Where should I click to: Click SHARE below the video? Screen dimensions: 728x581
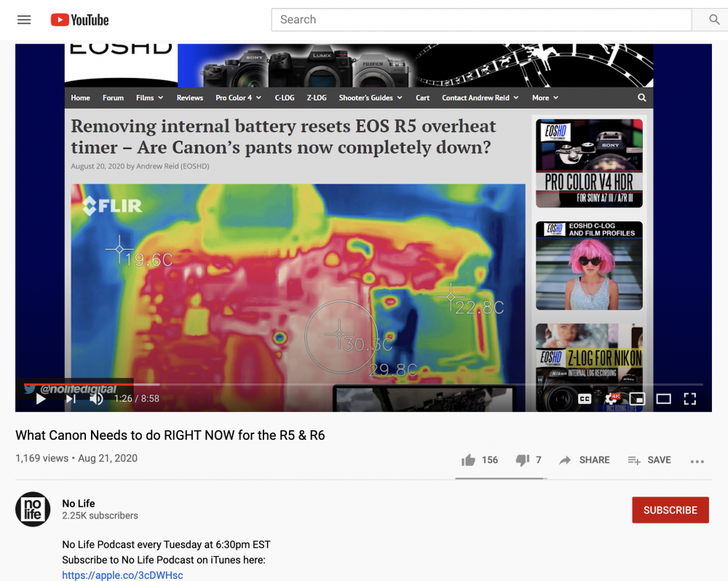(585, 460)
